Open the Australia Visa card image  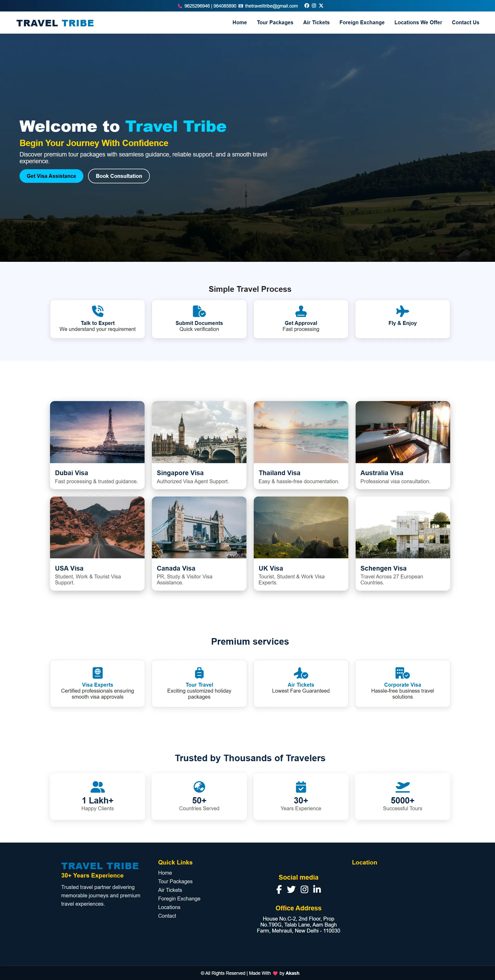(x=403, y=432)
